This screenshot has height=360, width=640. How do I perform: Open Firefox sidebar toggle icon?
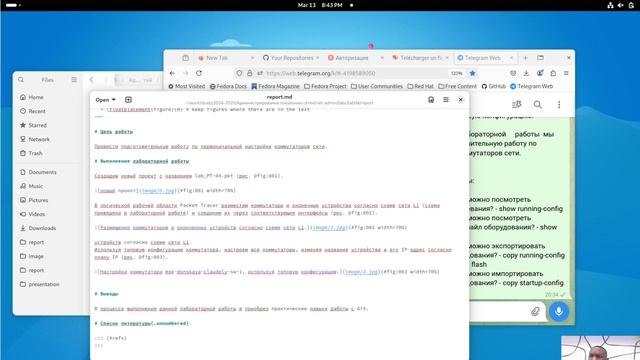[x=186, y=58]
